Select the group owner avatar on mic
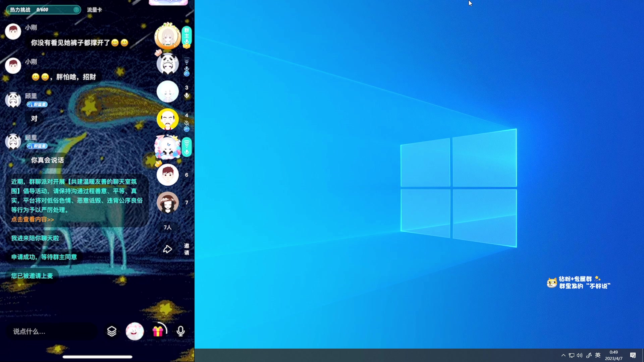Viewport: 644px width, 362px height. click(167, 36)
